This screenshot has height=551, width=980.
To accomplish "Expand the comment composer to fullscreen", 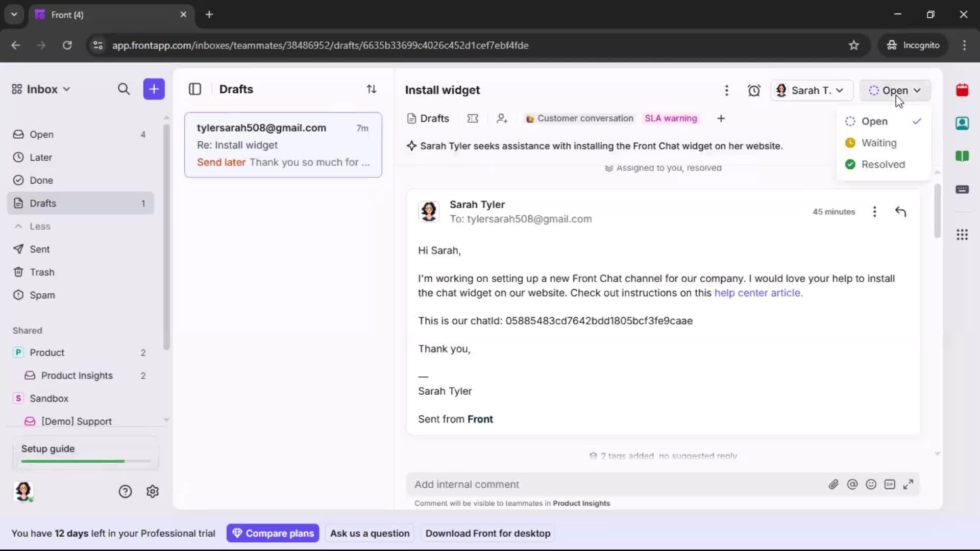I will pos(909,484).
